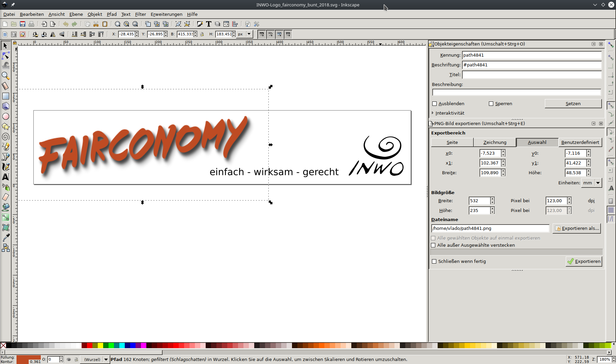Click the Titel input field
This screenshot has width=616, height=364.
point(532,74)
